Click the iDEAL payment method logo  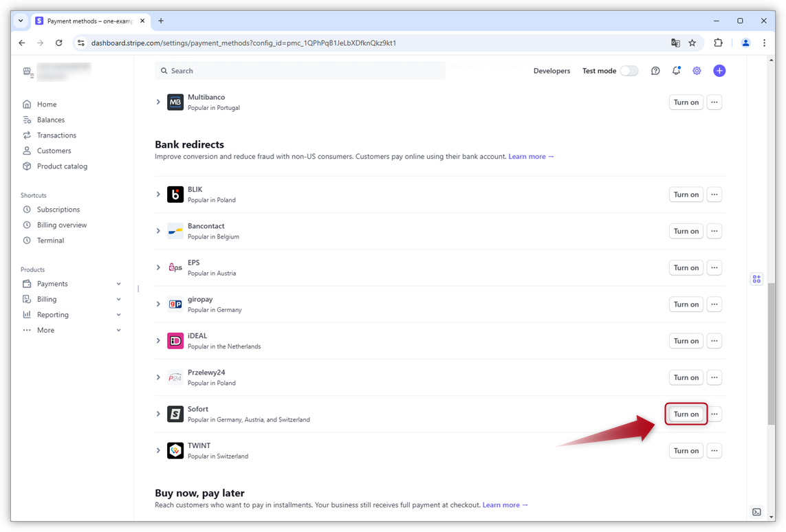(175, 341)
